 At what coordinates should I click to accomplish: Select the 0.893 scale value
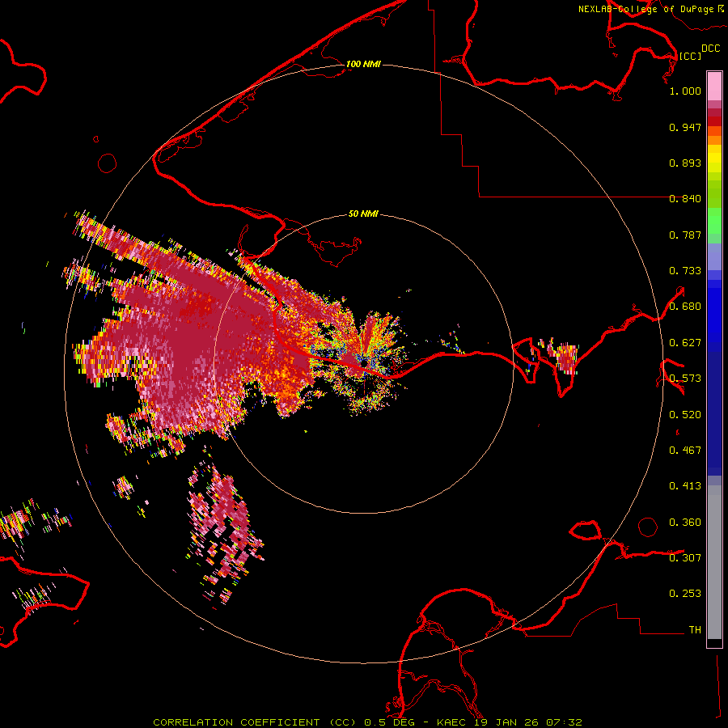(685, 163)
